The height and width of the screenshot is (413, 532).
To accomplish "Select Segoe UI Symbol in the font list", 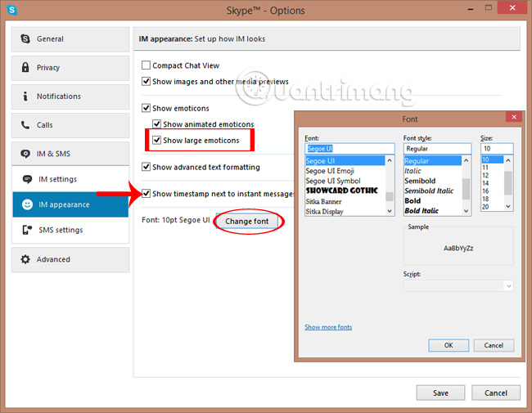I will click(345, 181).
